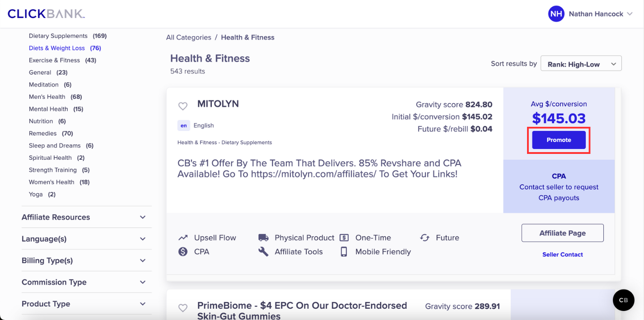
Task: Favorite the PrimeBiome listing heart icon
Action: (x=182, y=308)
